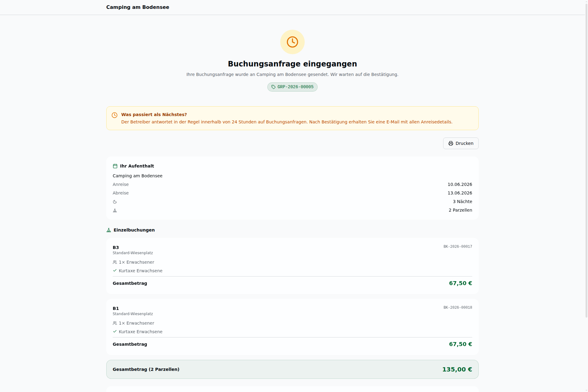588x392 pixels.
Task: Click the Gesamtbetrag (2 Parzellen) label
Action: point(146,369)
